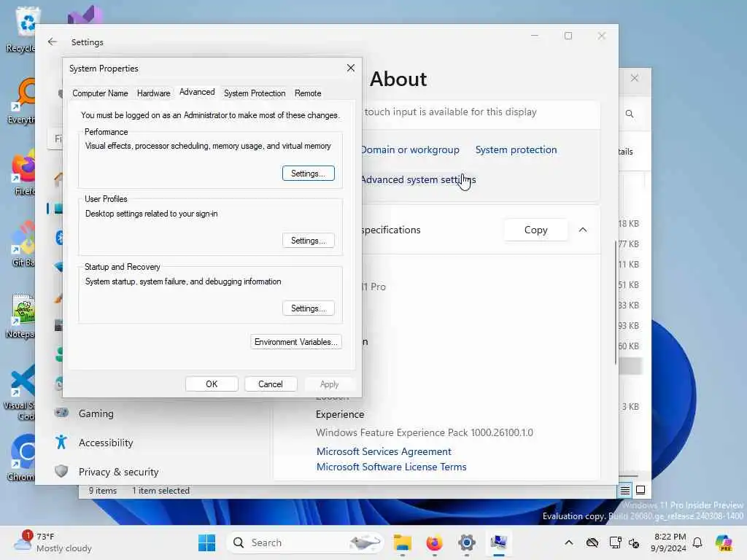Open Performance Settings button
Viewport: 747px width, 560px height.
(309, 174)
